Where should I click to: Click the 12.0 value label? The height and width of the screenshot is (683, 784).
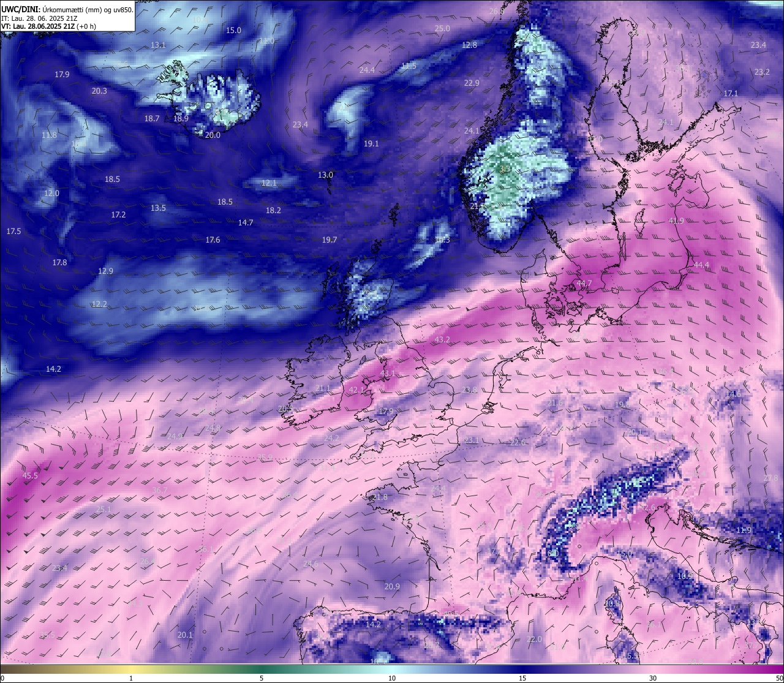(51, 193)
